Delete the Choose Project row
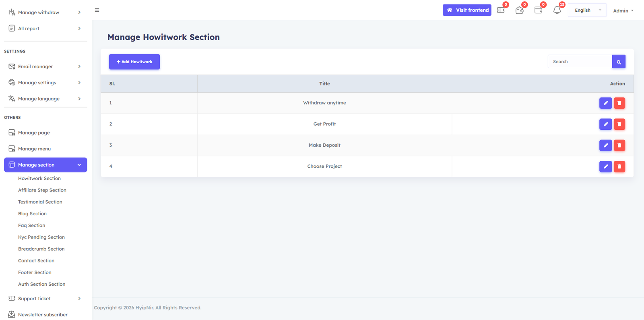The image size is (644, 320). coord(619,166)
